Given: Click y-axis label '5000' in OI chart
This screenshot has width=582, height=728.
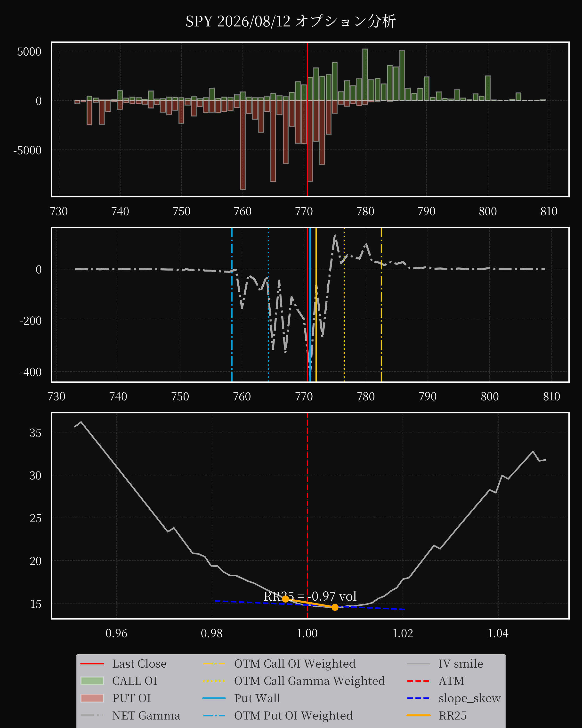Looking at the screenshot, I should point(29,52).
